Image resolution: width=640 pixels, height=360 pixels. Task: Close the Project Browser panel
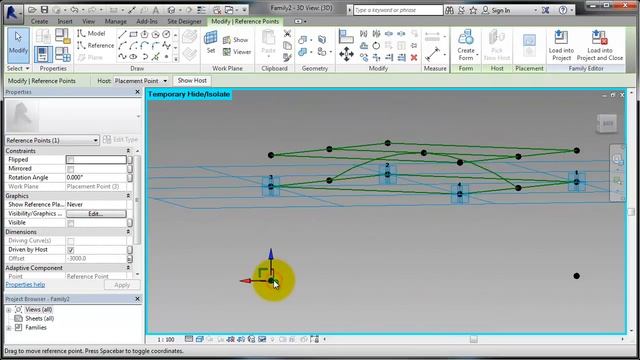(x=137, y=299)
